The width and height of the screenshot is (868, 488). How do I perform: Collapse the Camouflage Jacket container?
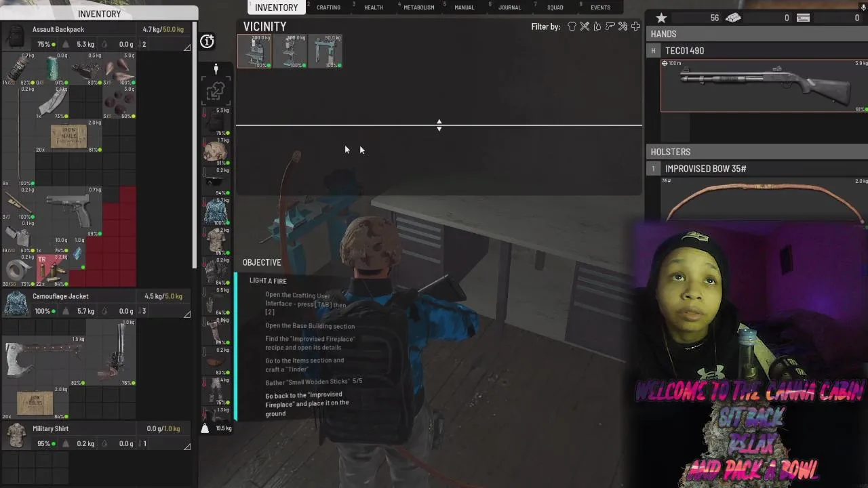pyautogui.click(x=187, y=314)
